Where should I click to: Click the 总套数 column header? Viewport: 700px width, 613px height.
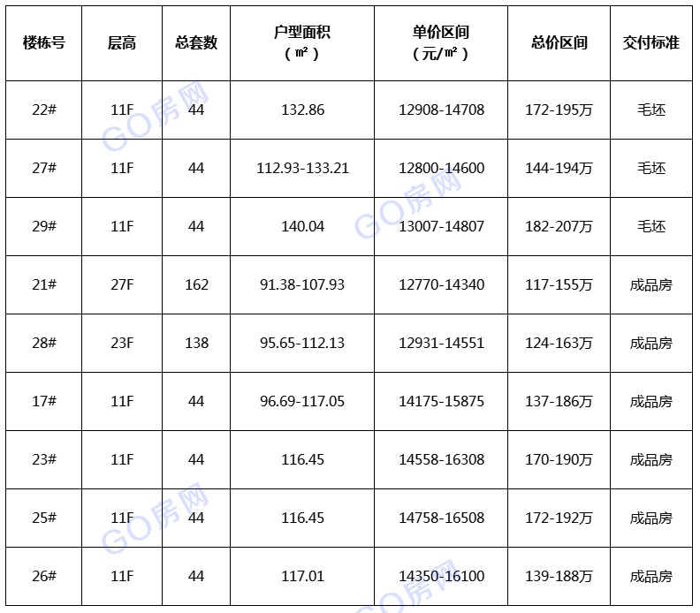(196, 43)
